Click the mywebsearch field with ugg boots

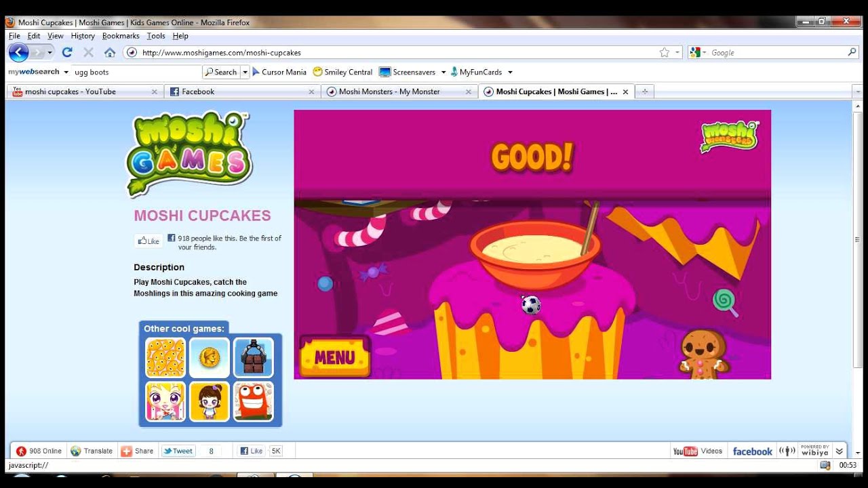click(x=136, y=72)
